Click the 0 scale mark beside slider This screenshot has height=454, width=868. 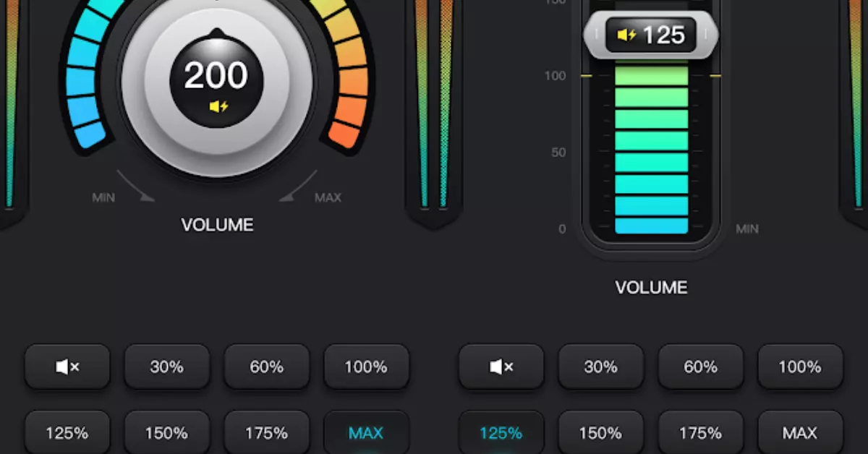click(x=562, y=229)
